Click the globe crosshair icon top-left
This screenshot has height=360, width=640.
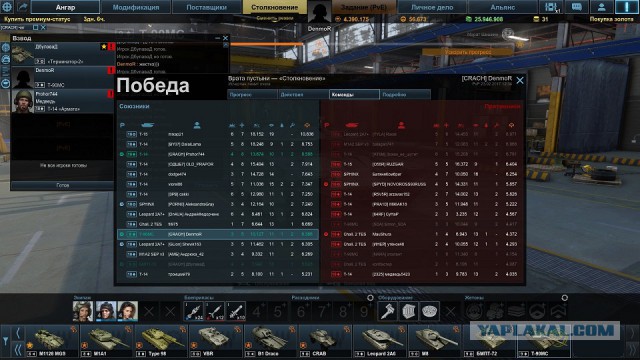click(x=7, y=7)
